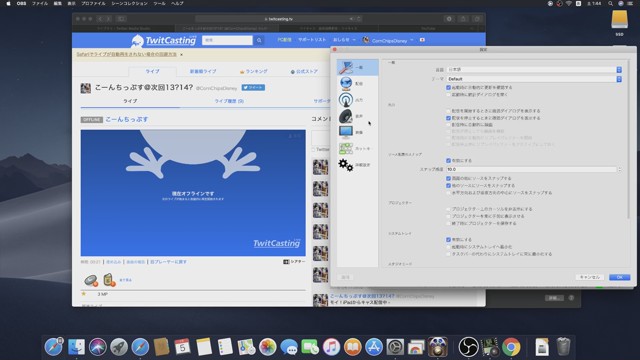Open Google Chrome from the Dock
640x360 pixels.
(511, 347)
